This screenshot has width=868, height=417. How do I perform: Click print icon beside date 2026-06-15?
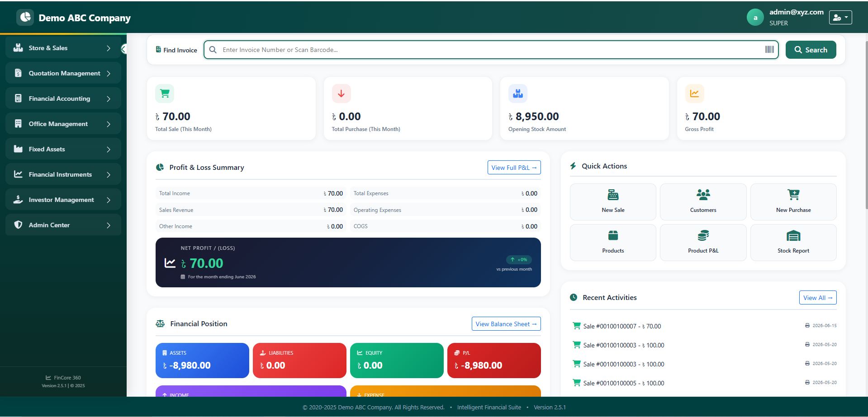807,326
